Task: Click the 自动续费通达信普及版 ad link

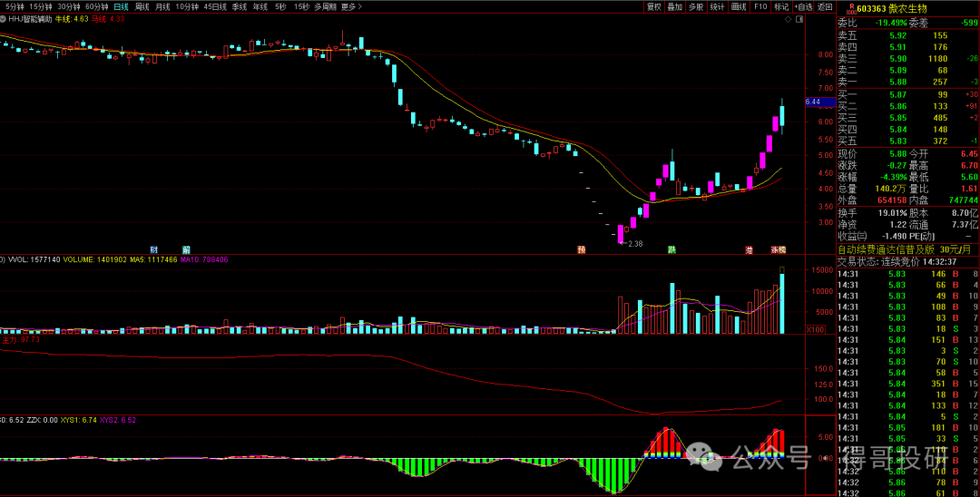Action: click(x=905, y=249)
